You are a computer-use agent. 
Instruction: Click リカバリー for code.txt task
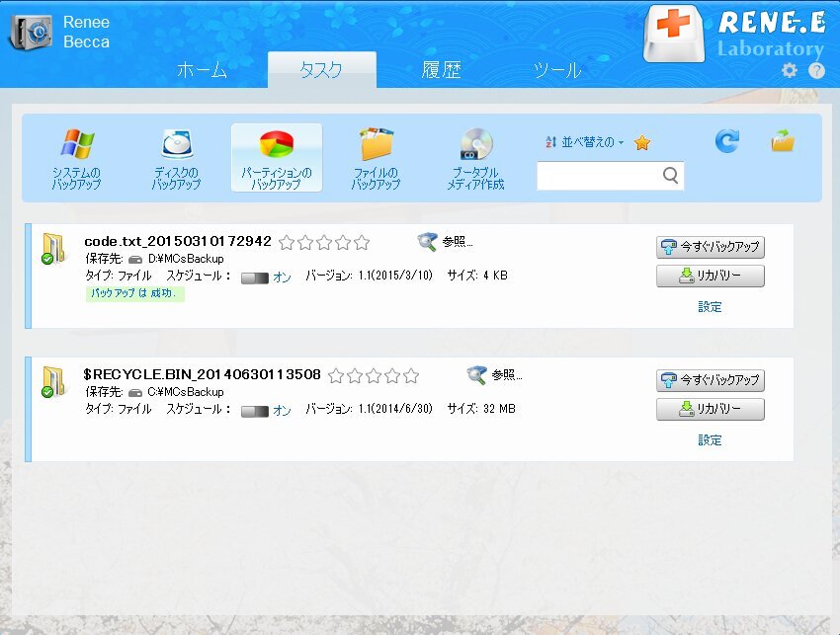(711, 276)
